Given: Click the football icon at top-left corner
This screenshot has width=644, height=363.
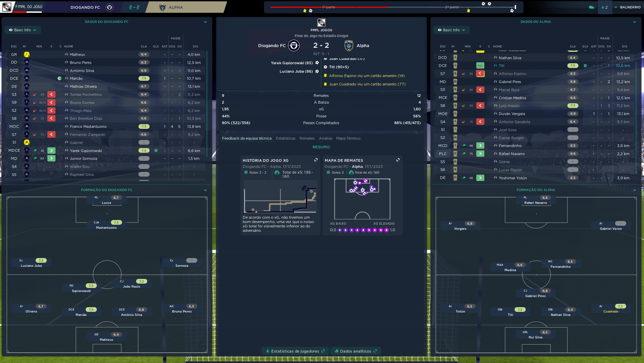Looking at the screenshot, I should tap(7, 7).
